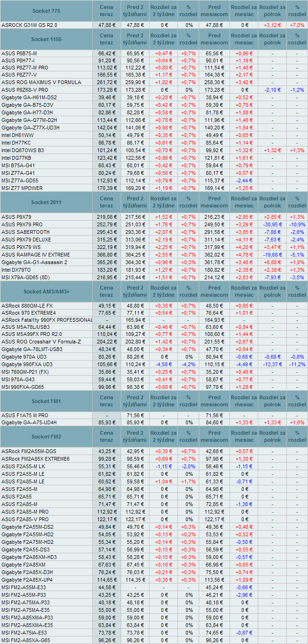Click the Socket 775 section header
Screen dimensions: 308x644
pos(46,11)
